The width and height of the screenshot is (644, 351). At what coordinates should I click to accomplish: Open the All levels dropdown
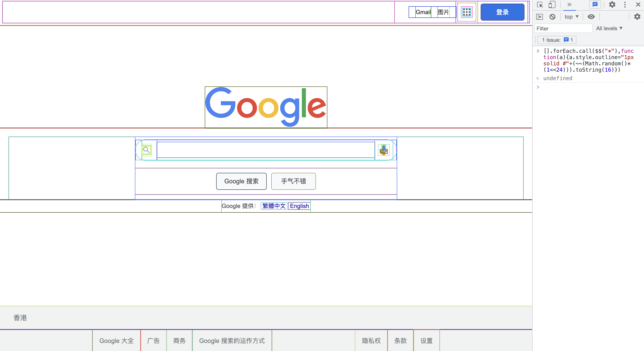pos(609,28)
